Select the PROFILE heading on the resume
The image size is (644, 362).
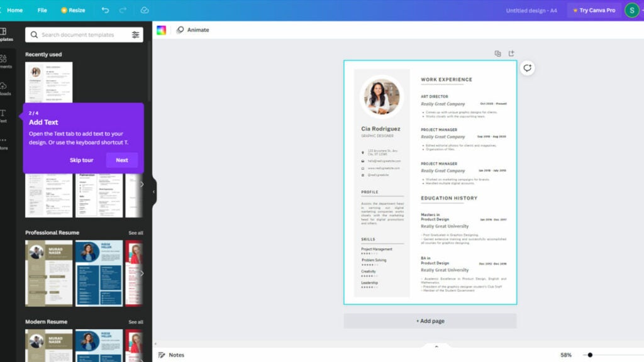click(x=370, y=192)
